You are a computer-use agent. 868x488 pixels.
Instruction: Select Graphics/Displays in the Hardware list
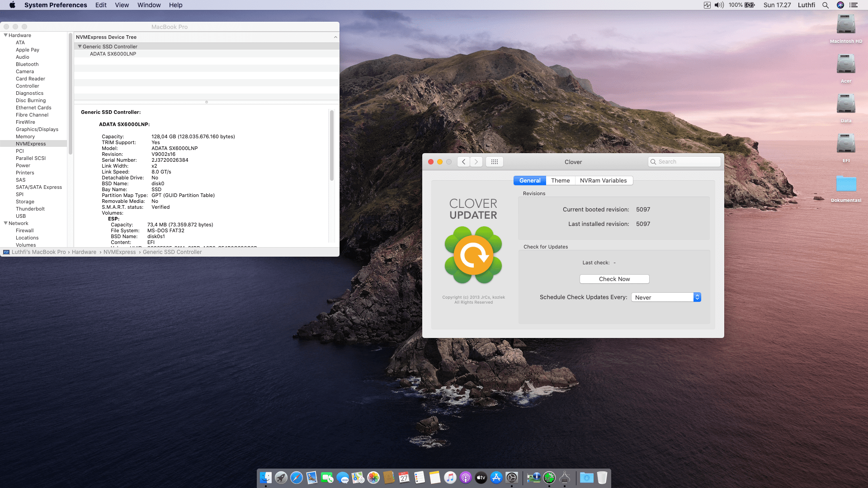pos(37,129)
